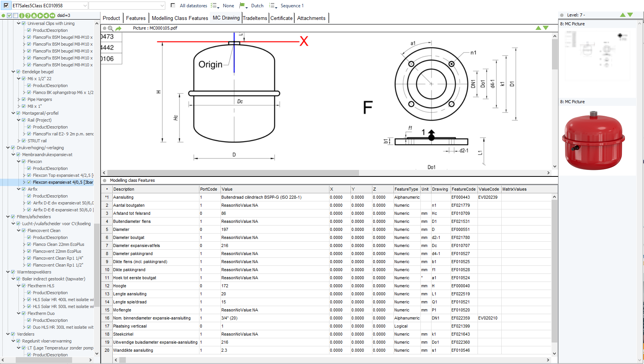Collapse the Airfix tree node

pyautogui.click(x=18, y=189)
